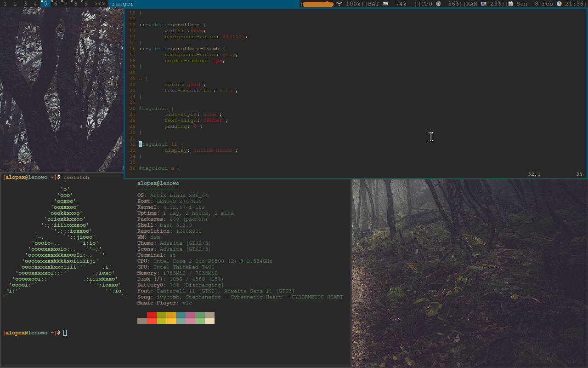Pick the teal swatch in neofetch's top row
The width and height of the screenshot is (588, 368).
pos(181,315)
